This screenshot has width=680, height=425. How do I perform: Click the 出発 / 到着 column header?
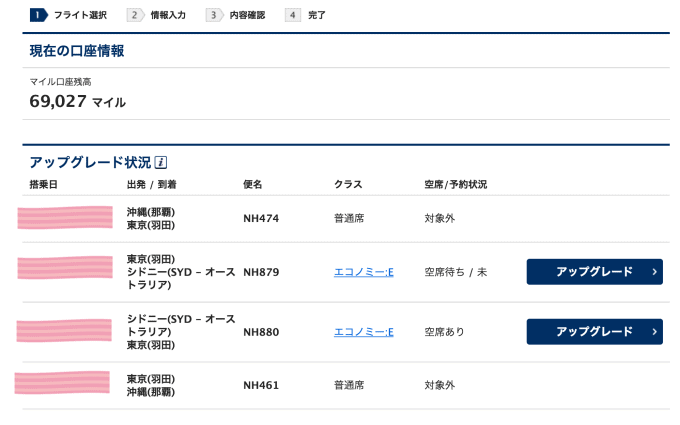point(151,184)
